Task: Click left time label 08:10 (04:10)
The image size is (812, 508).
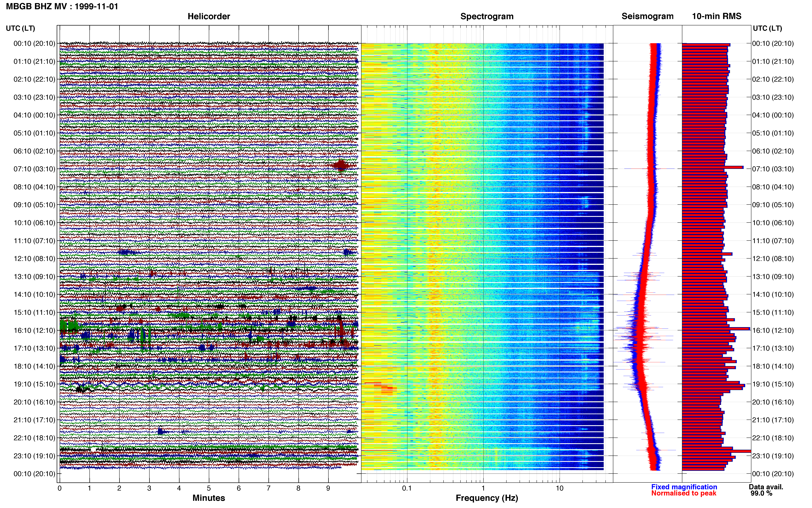Action: (x=34, y=187)
